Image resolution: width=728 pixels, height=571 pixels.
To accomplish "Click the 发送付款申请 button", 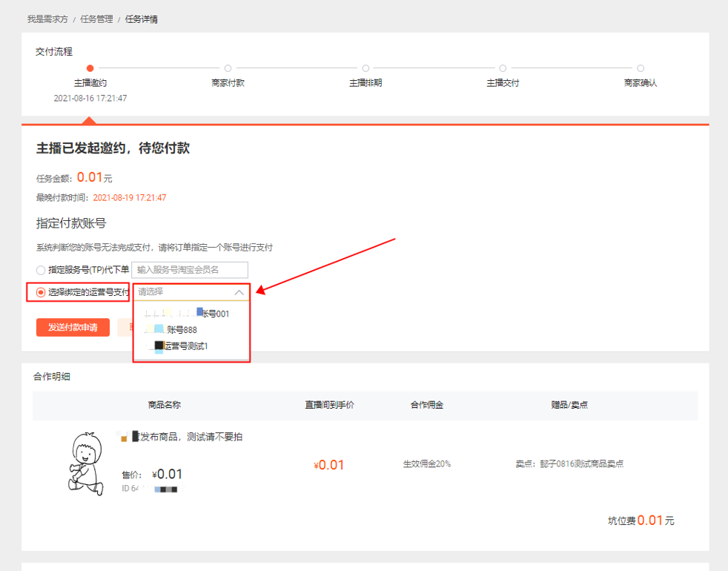I will pos(73,327).
